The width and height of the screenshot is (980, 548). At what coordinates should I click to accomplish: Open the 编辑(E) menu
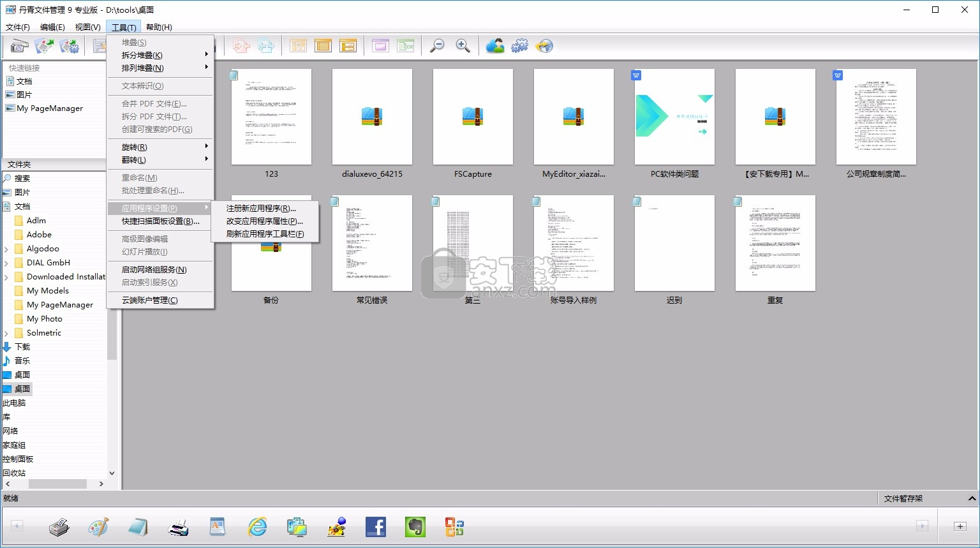pyautogui.click(x=52, y=27)
